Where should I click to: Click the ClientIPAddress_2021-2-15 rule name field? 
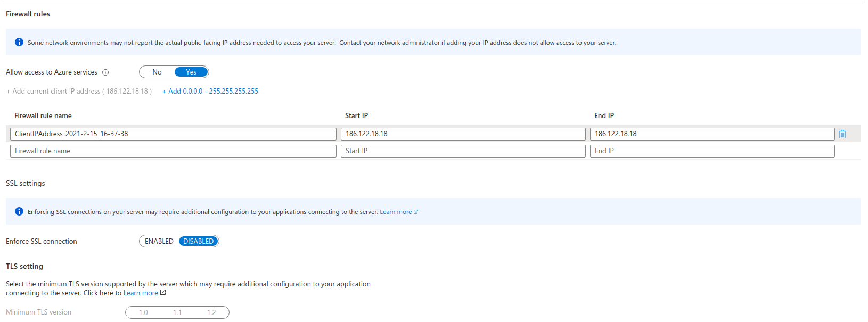pyautogui.click(x=173, y=134)
